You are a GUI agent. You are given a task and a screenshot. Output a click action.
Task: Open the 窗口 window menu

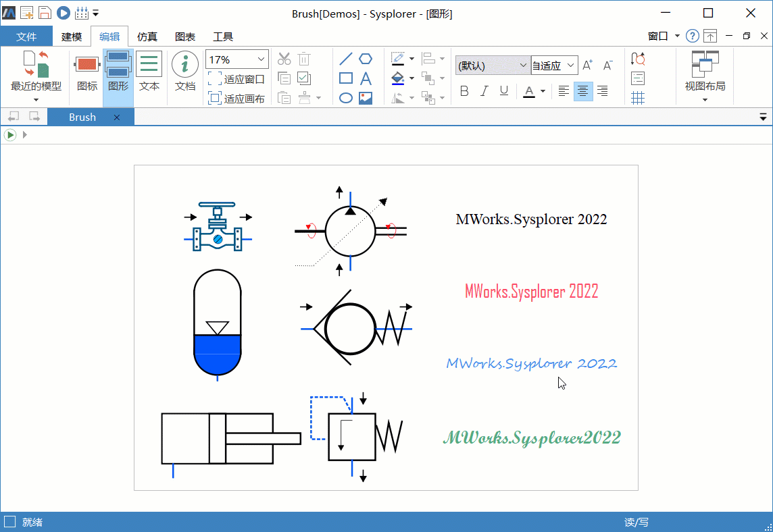click(664, 36)
